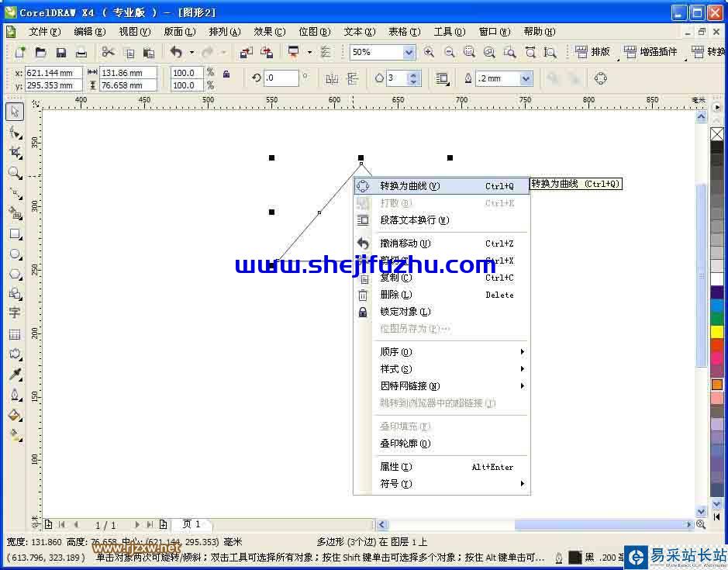Screen dimensions: 728x570
Task: Click the mirror horizontally icon
Action: click(332, 78)
